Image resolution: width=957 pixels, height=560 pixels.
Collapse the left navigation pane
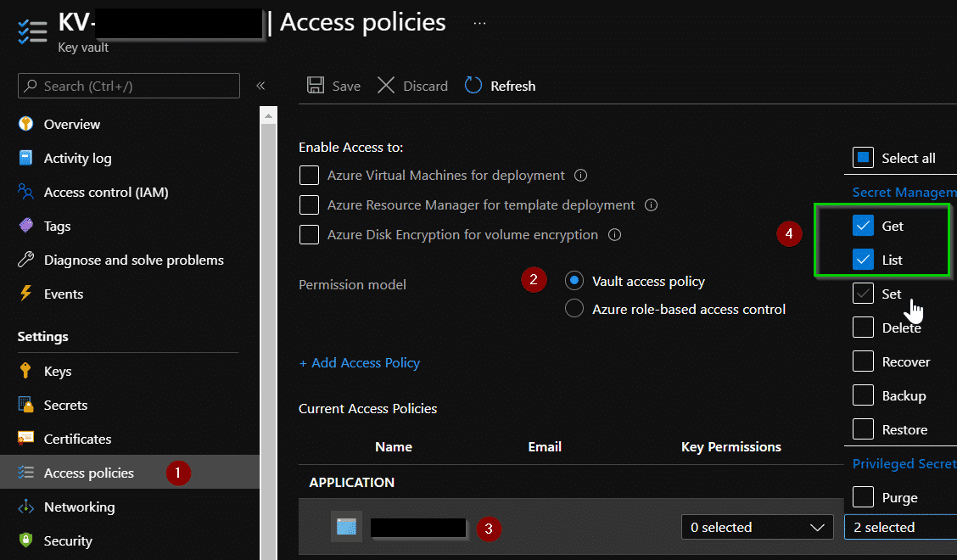tap(261, 86)
